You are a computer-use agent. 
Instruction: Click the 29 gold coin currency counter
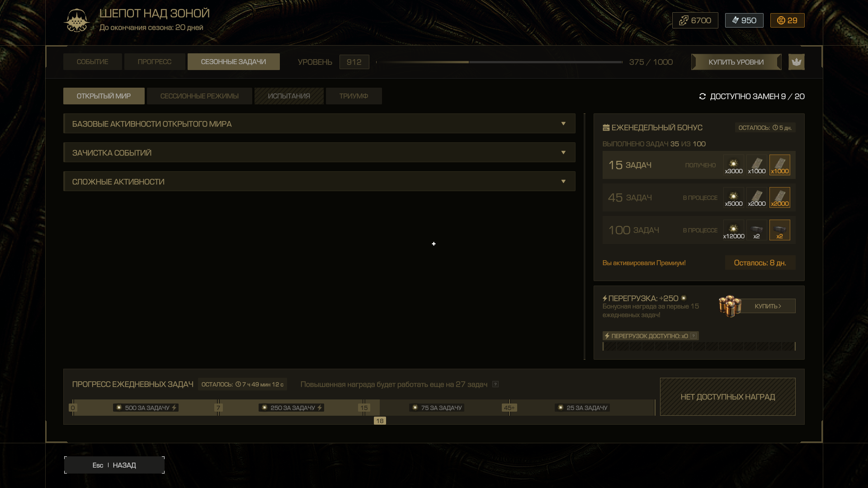(787, 20)
